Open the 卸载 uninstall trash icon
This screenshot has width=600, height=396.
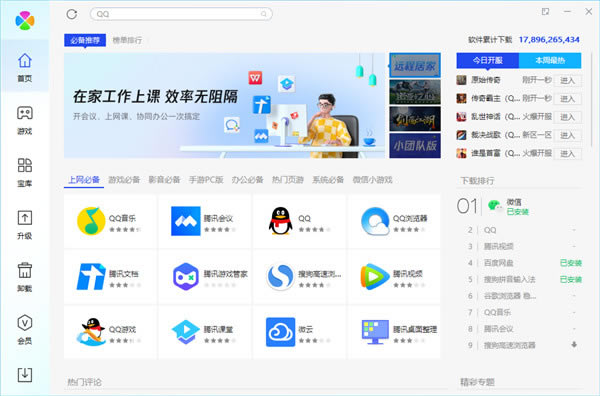click(x=25, y=277)
